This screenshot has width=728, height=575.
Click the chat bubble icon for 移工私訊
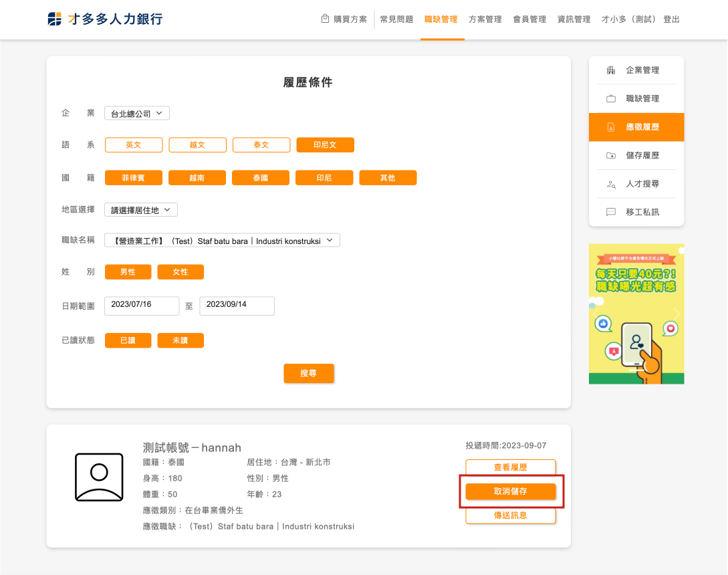tap(610, 212)
